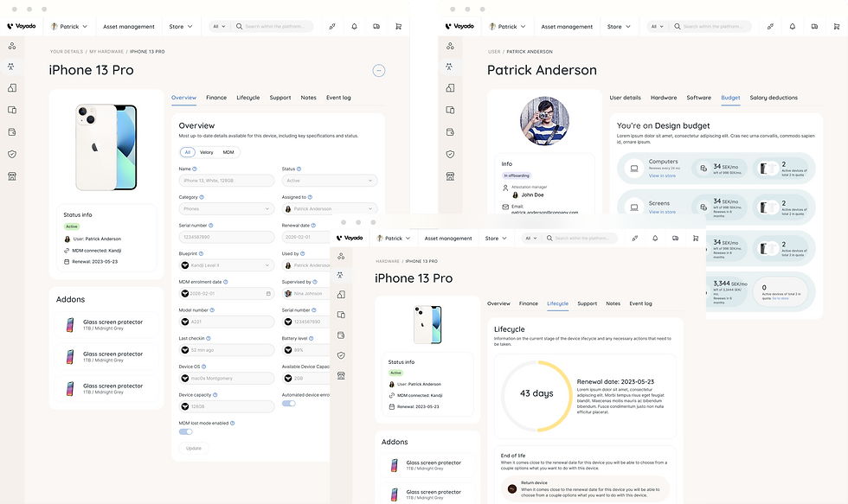This screenshot has width=848, height=504.
Task: Open delivery truck icon in Overview window header
Action: click(376, 26)
